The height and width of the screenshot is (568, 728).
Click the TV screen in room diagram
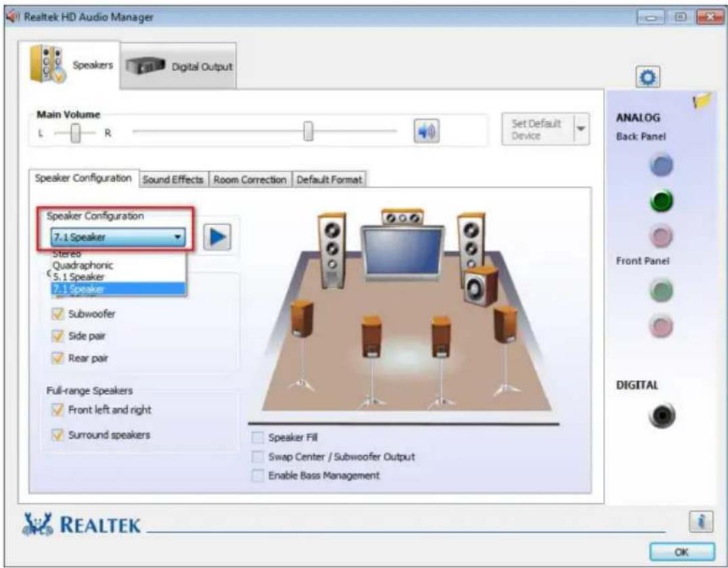coord(402,252)
